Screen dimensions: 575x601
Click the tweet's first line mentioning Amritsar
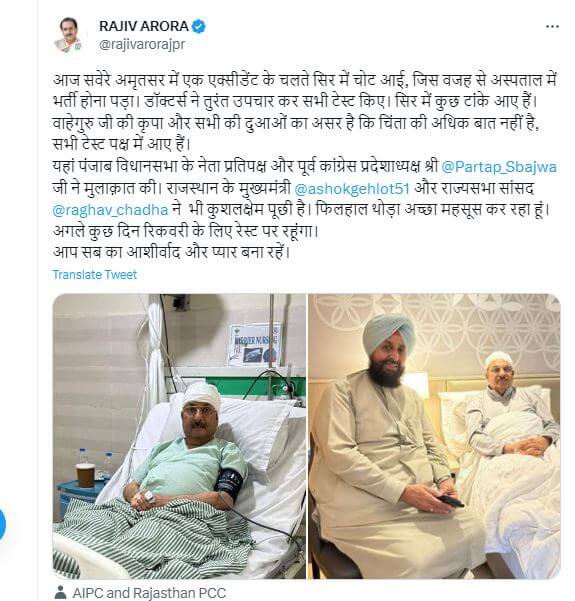(x=305, y=80)
